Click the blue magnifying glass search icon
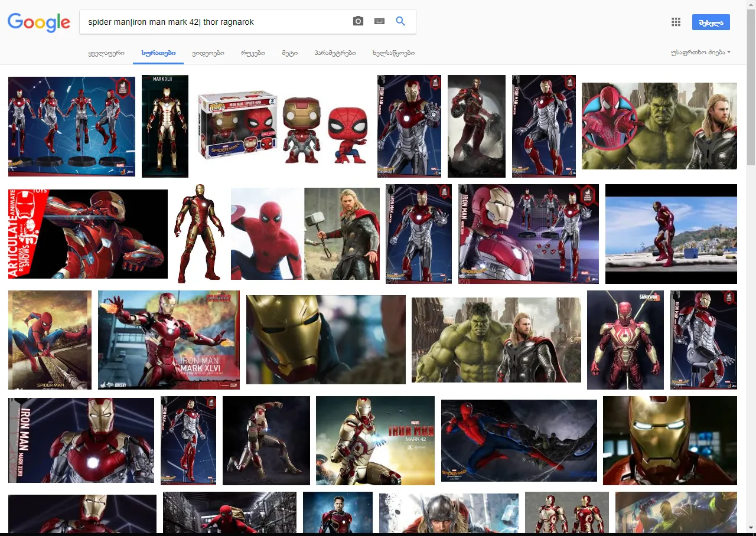Viewport: 756px width, 536px height. (400, 21)
